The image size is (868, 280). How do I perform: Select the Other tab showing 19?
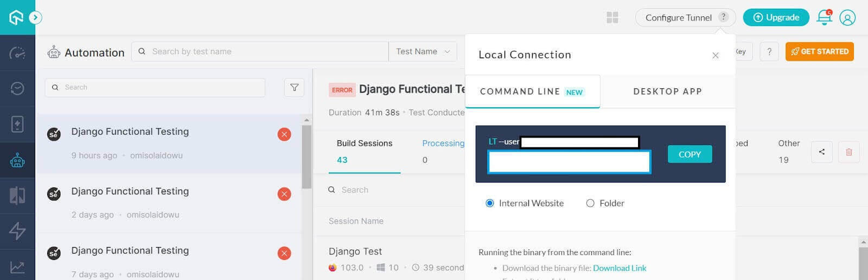(789, 151)
